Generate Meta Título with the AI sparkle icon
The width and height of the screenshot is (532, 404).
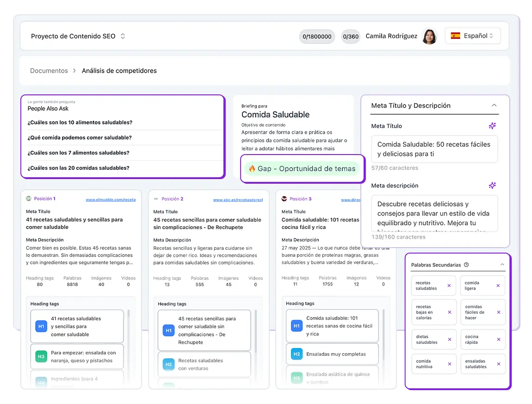click(x=492, y=126)
